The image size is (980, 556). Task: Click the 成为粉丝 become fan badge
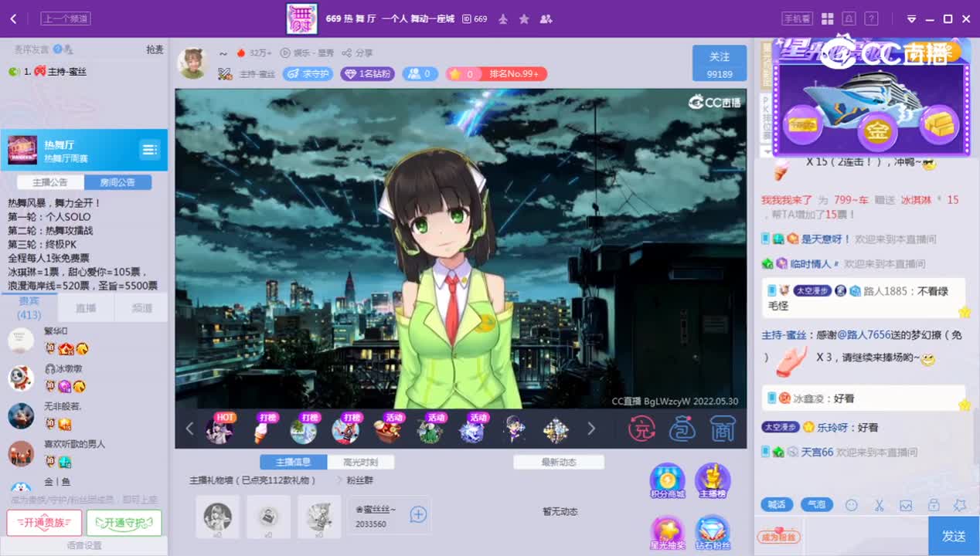779,536
